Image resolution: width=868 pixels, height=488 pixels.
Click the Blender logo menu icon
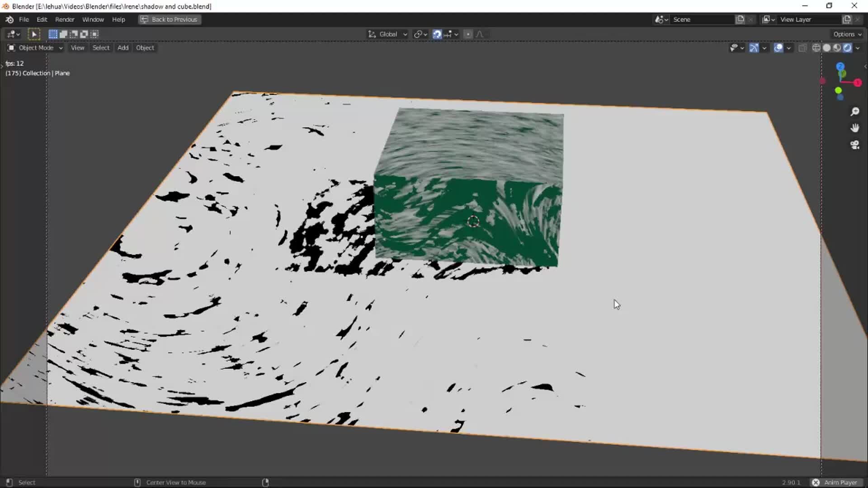9,19
